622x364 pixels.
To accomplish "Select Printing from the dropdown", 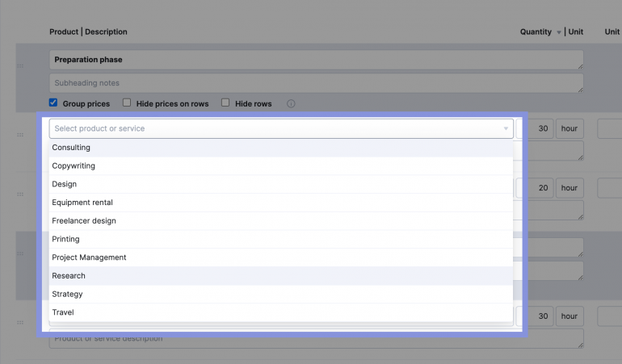I will [x=65, y=239].
